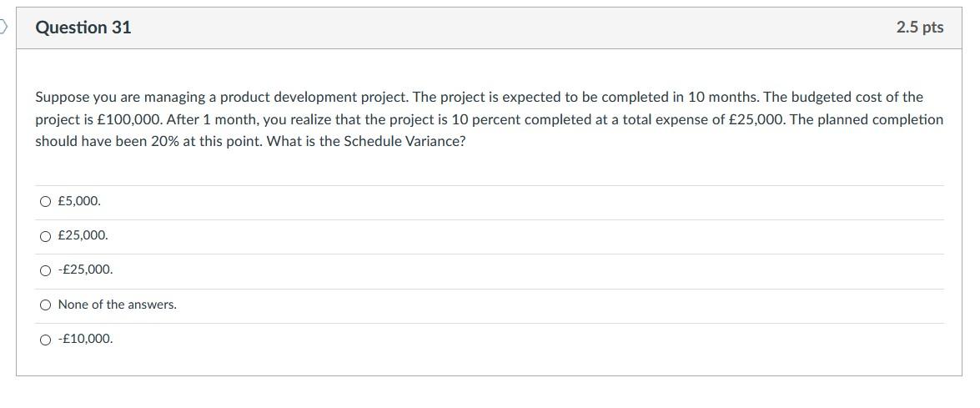The height and width of the screenshot is (408, 980).
Task: Pick the -£25,000 radio button
Action: coord(45,270)
